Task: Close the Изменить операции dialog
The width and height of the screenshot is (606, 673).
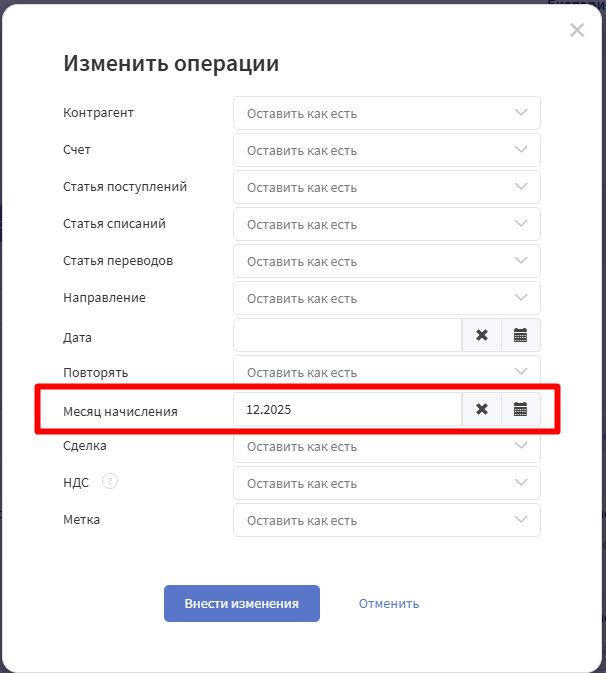Action: [577, 30]
